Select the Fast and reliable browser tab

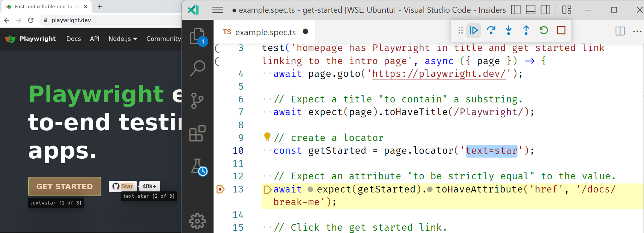[x=47, y=7]
